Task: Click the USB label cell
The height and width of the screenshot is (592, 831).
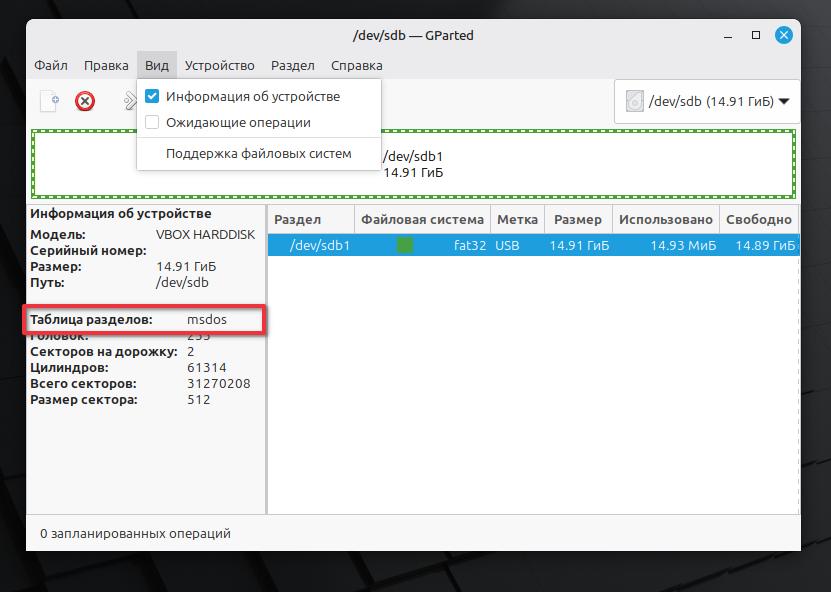Action: (507, 245)
